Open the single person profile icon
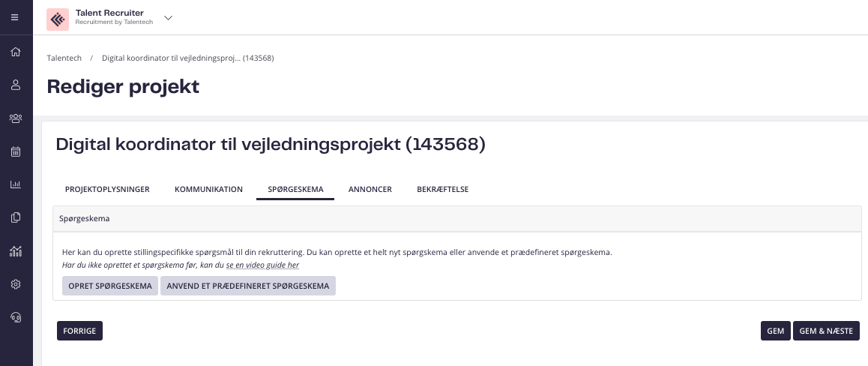Viewport: 868px width, 366px height. click(16, 85)
